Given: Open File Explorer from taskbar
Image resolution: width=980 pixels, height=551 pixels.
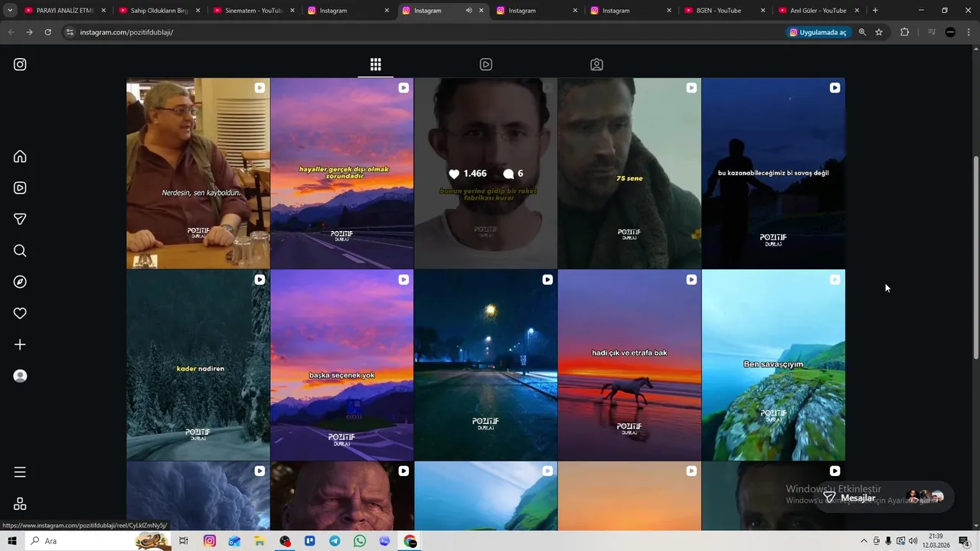Looking at the screenshot, I should point(260,541).
